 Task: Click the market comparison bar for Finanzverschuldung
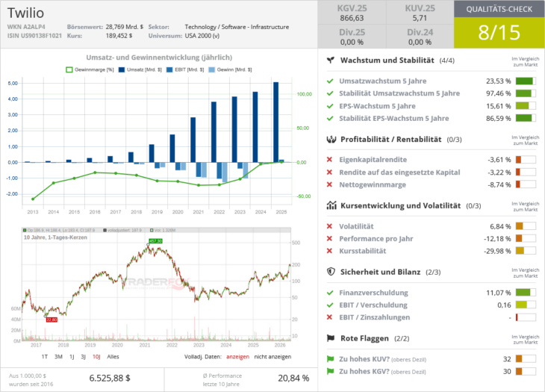[526, 293]
